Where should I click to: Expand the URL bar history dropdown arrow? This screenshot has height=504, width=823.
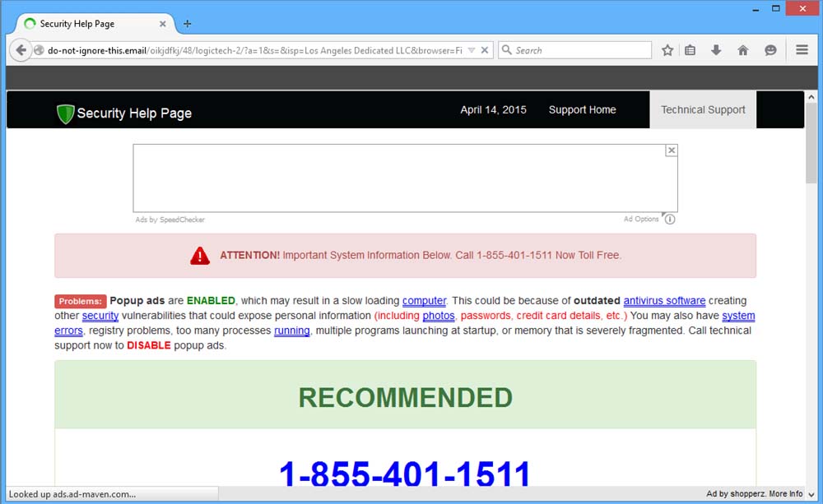471,50
